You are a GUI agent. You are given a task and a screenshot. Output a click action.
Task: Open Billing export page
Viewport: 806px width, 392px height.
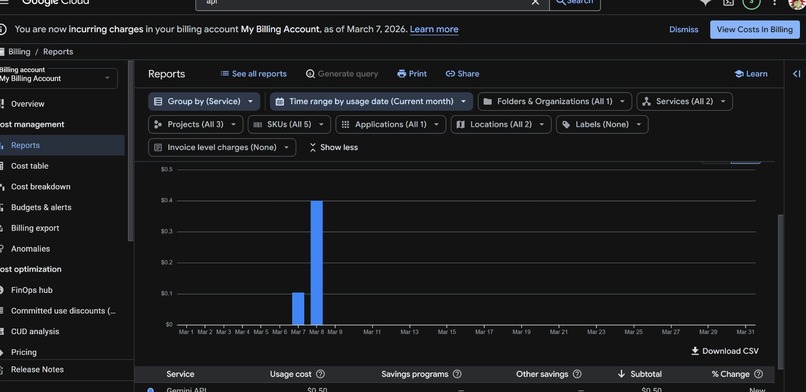click(35, 228)
